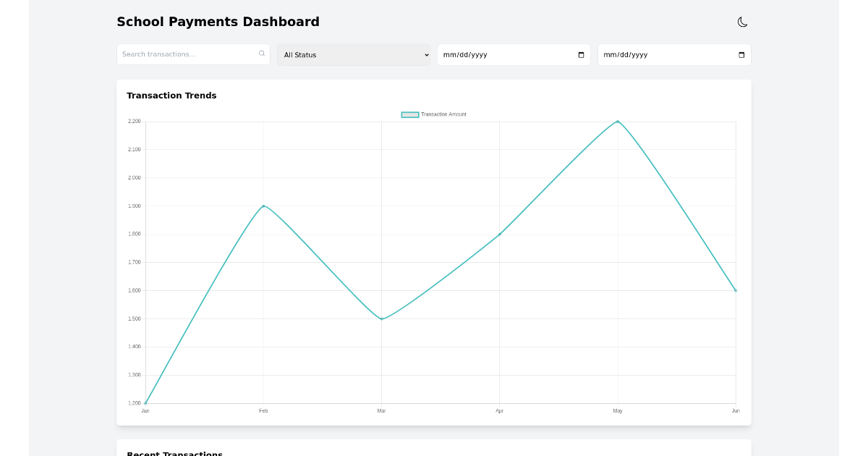Click the Apr label on the x-axis
The height and width of the screenshot is (456, 868).
click(499, 410)
